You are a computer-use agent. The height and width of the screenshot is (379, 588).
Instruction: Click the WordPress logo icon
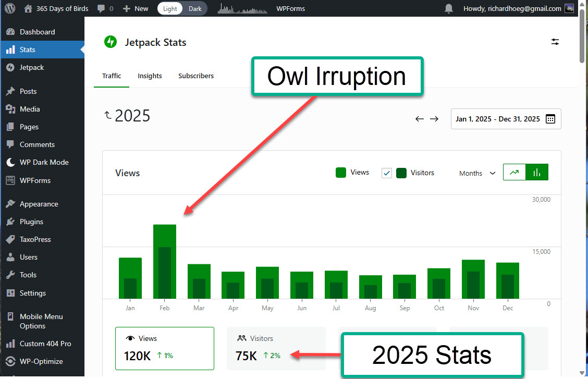coord(10,8)
